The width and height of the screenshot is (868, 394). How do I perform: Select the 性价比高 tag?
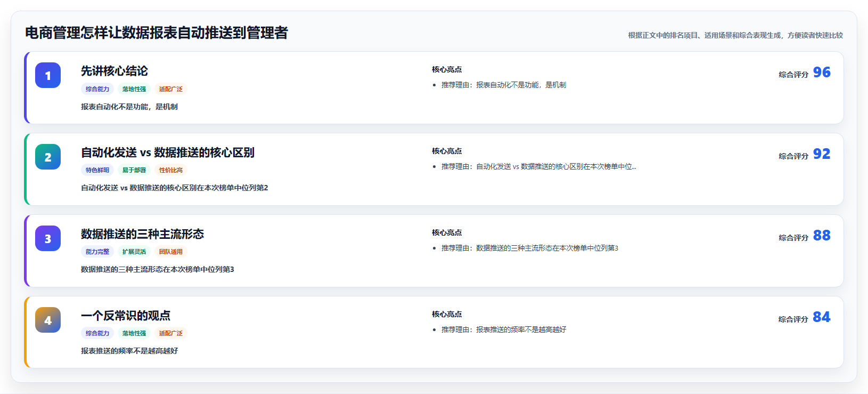(171, 170)
